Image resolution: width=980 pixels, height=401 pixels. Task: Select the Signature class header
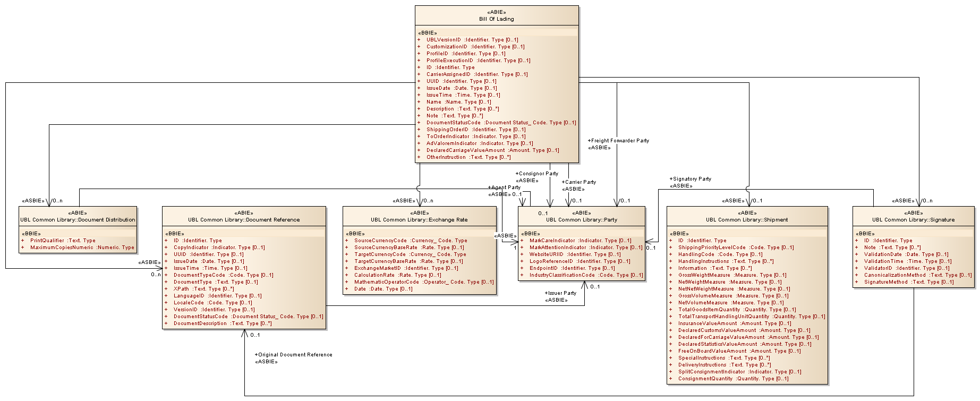click(x=913, y=219)
